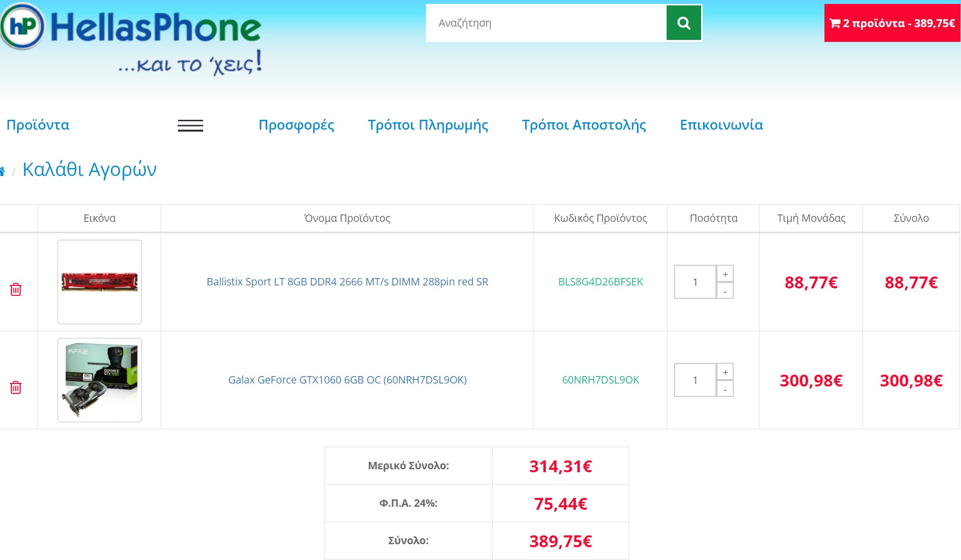
Task: Focus the Αναζήτηση search field
Action: tap(546, 23)
